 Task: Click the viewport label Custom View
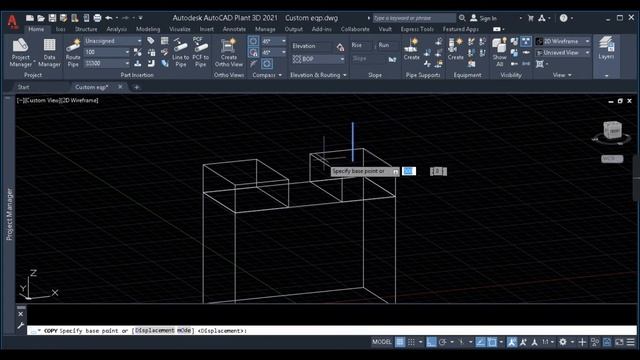coord(44,100)
